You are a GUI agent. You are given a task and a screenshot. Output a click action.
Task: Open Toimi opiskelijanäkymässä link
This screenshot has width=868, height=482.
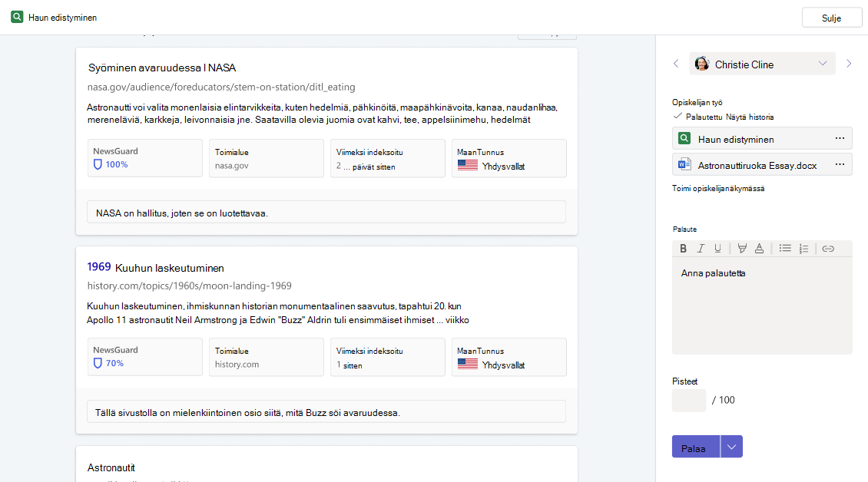pos(718,189)
